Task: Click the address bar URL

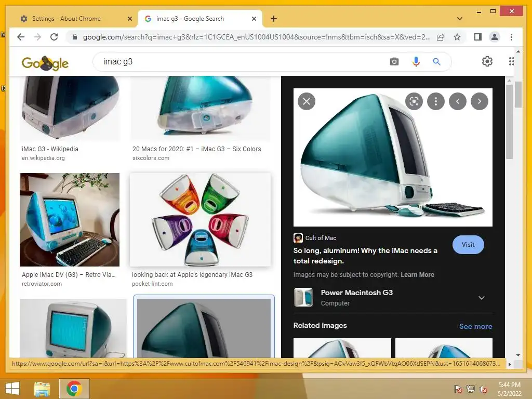Action: tap(257, 37)
